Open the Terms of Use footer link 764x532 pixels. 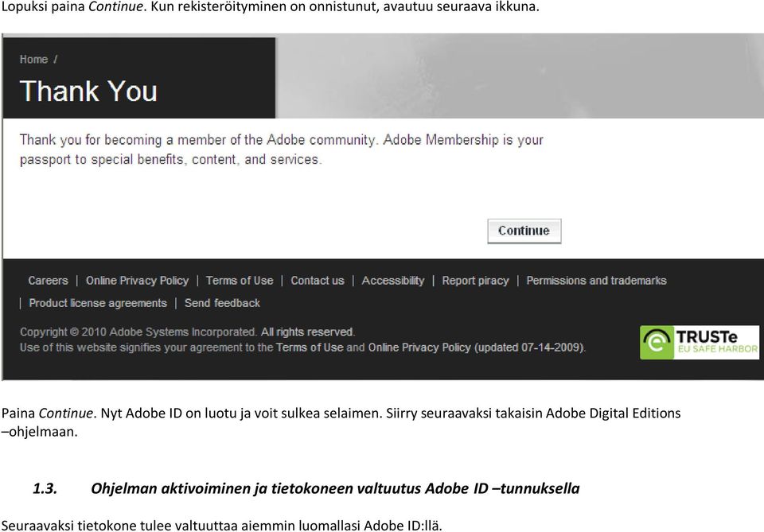click(x=240, y=281)
